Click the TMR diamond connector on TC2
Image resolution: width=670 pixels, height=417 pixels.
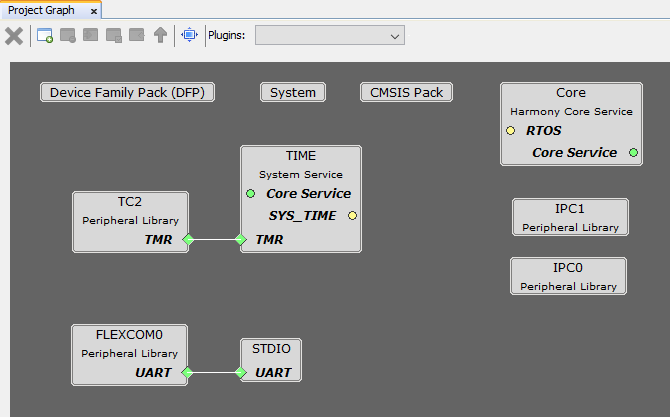click(187, 239)
